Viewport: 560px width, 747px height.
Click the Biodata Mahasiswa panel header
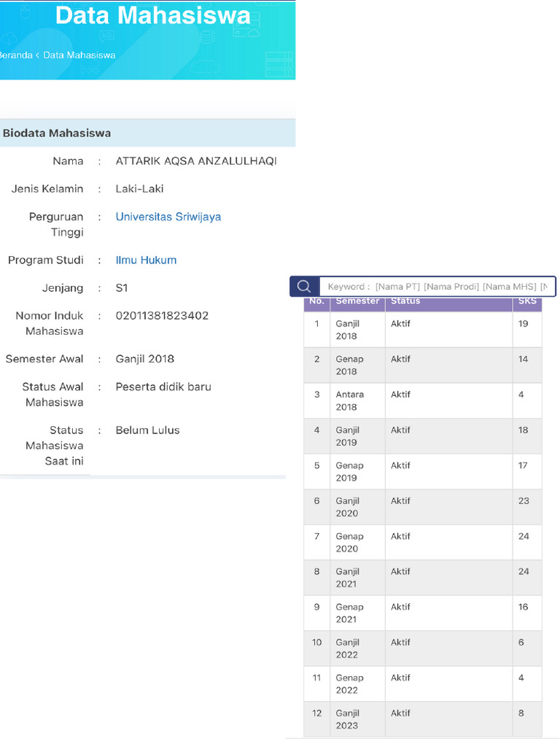click(x=57, y=133)
